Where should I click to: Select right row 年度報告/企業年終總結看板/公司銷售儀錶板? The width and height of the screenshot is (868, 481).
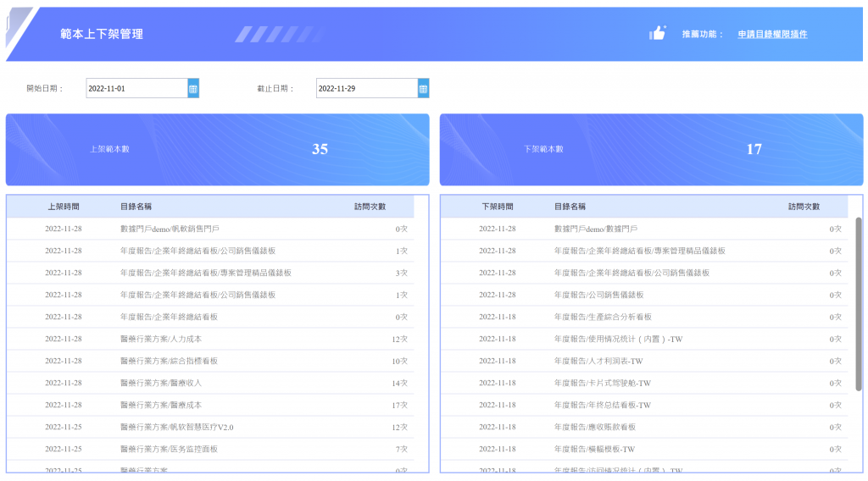(644, 274)
